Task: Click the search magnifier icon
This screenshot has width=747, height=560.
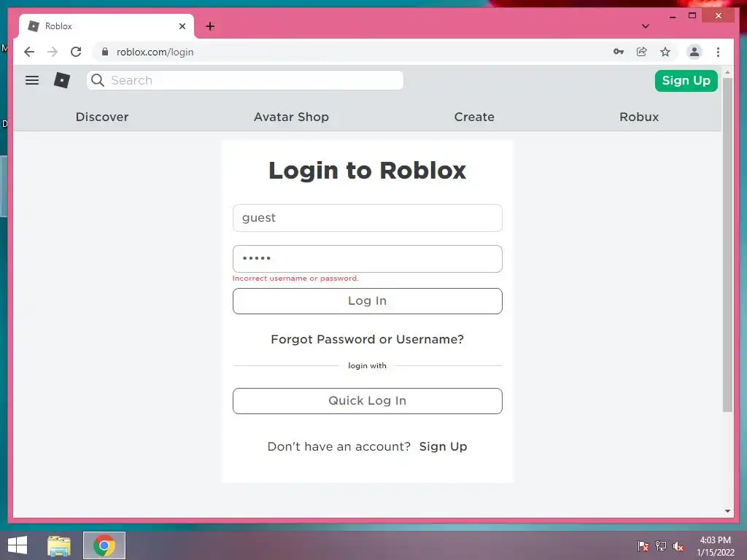Action: point(98,80)
